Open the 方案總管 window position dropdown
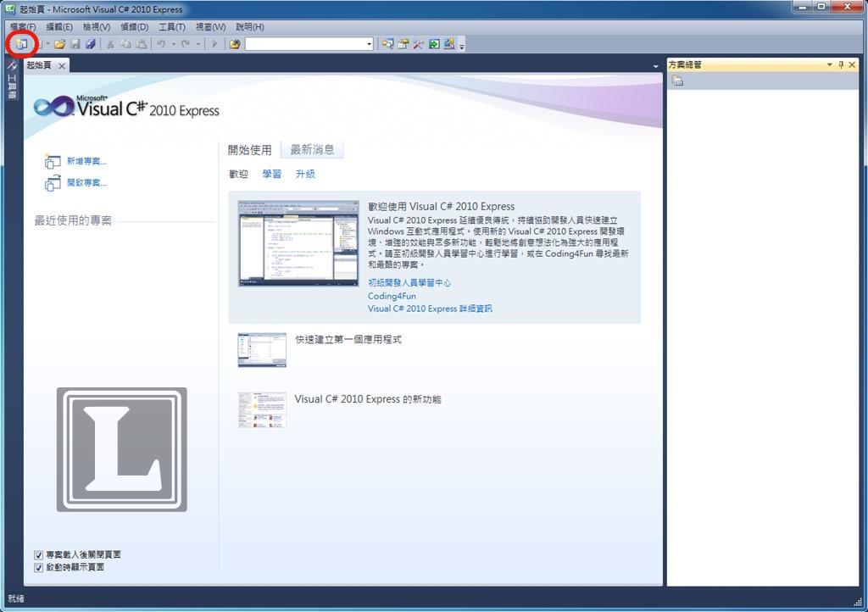The height and width of the screenshot is (612, 868). point(830,64)
